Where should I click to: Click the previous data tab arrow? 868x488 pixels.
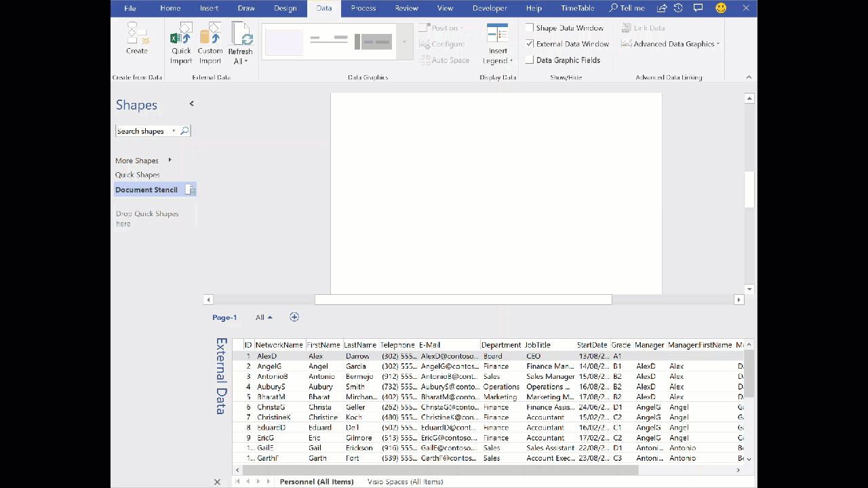(248, 482)
